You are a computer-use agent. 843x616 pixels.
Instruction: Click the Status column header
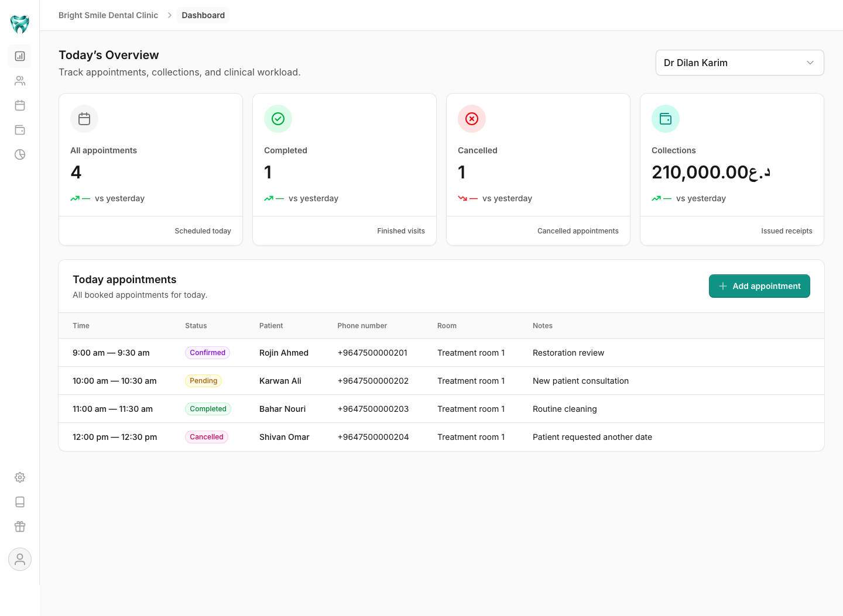pos(196,326)
